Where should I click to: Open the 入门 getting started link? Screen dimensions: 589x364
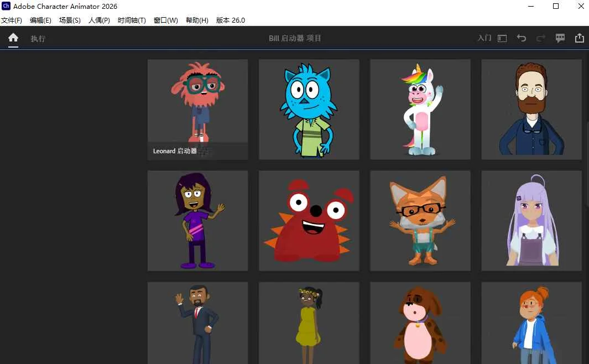(x=484, y=38)
